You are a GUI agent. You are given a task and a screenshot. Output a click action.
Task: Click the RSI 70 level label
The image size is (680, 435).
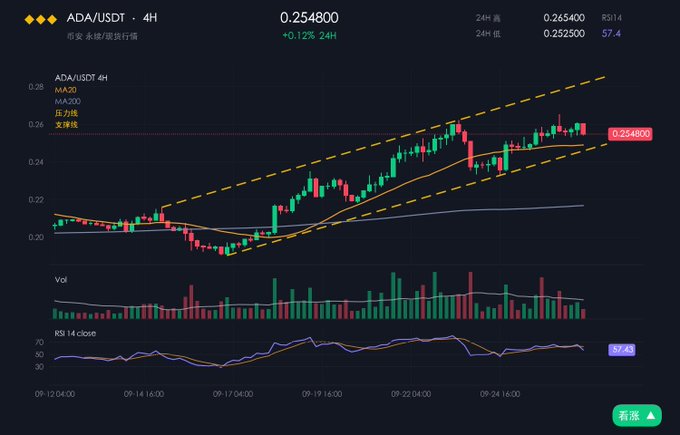click(x=39, y=343)
